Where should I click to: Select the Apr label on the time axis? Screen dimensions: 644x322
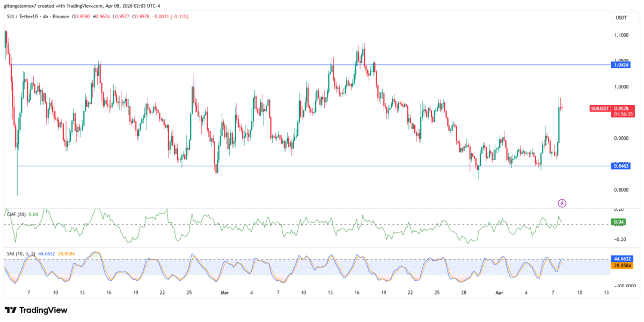pos(500,292)
